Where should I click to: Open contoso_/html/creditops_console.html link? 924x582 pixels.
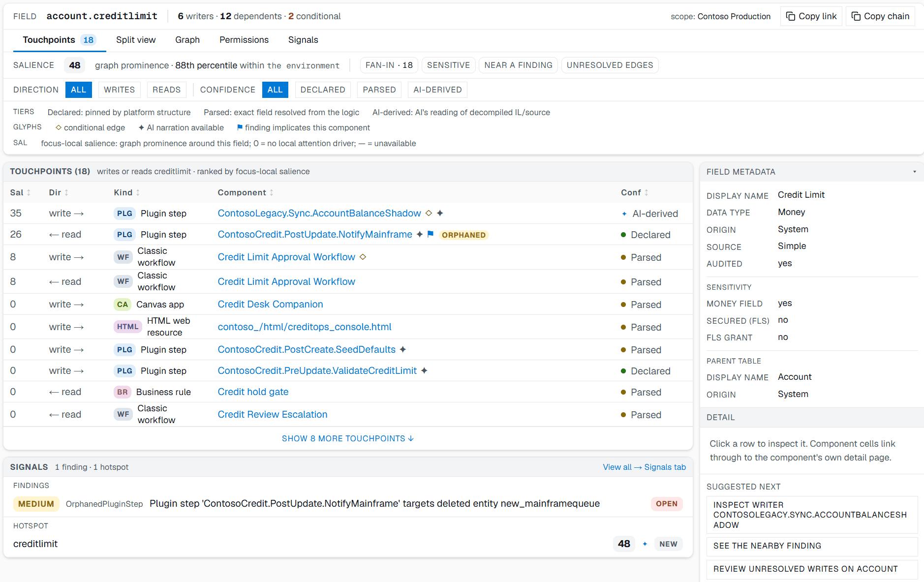[305, 327]
